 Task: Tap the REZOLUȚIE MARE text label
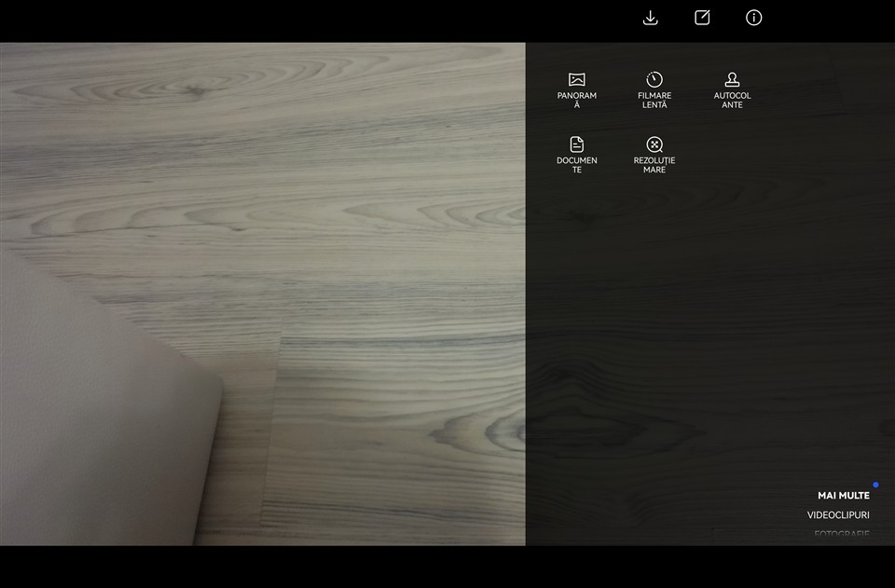click(x=654, y=165)
